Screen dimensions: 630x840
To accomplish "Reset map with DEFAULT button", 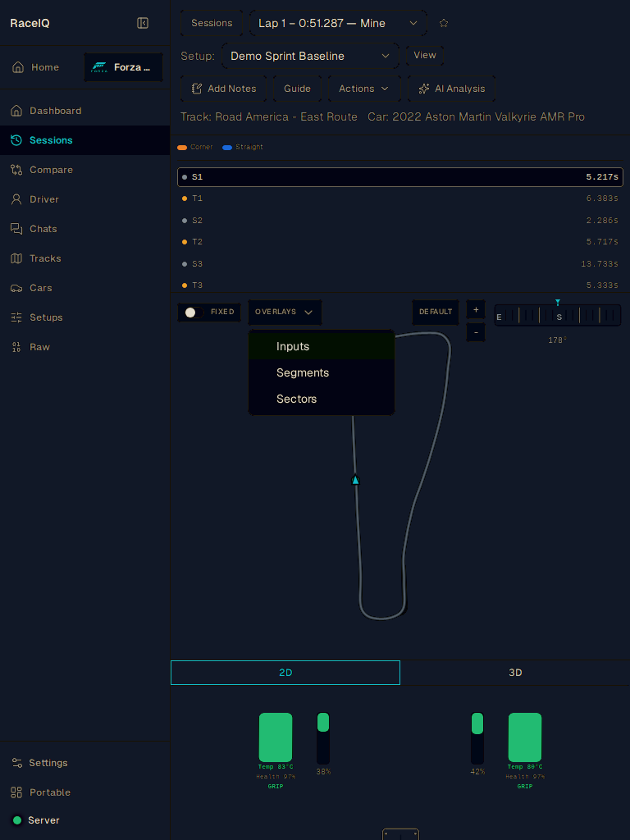I will click(x=436, y=312).
